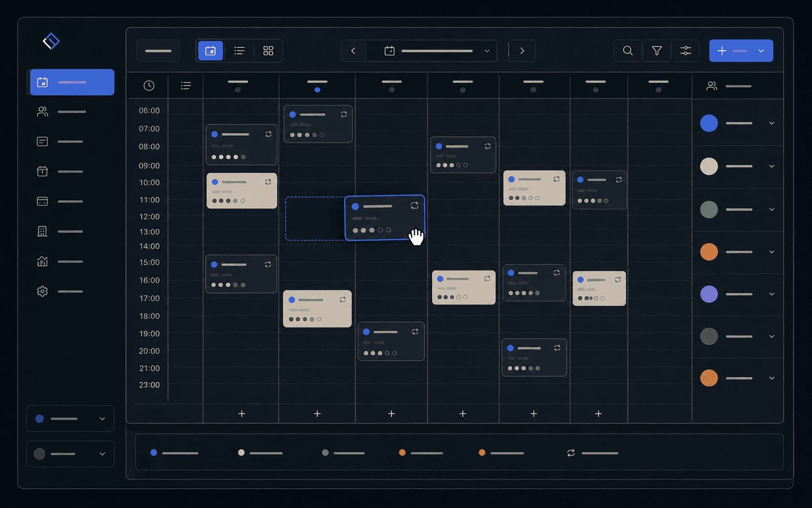Open the bar chart reports icon in sidebar
This screenshot has width=812, height=508.
point(42,262)
